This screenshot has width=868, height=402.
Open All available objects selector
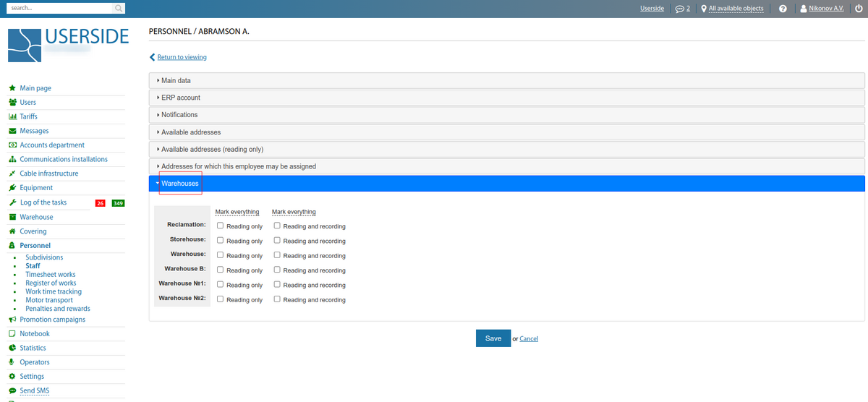[x=736, y=9]
